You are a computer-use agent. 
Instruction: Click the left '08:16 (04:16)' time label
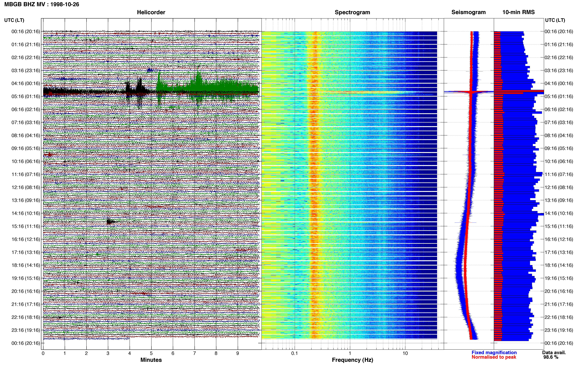coord(26,135)
